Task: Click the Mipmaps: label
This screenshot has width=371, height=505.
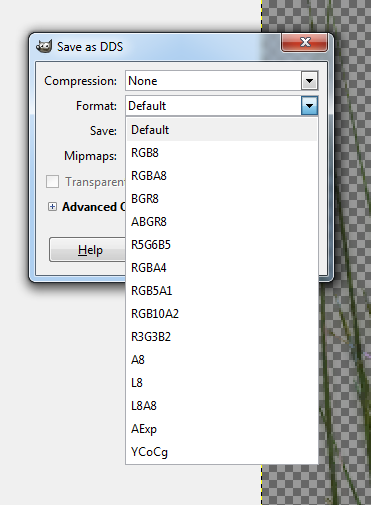Action: pyautogui.click(x=90, y=156)
